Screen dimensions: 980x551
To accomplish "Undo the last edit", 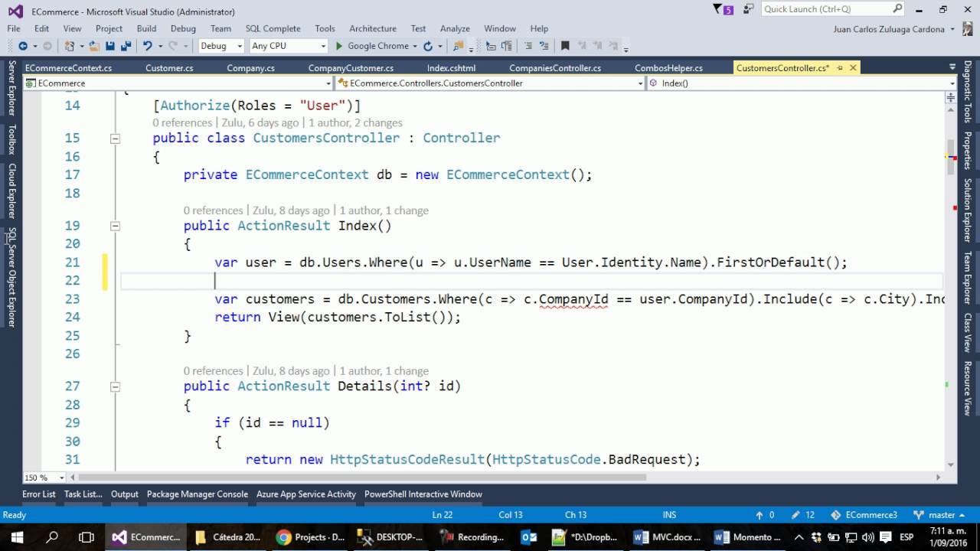I will [147, 46].
